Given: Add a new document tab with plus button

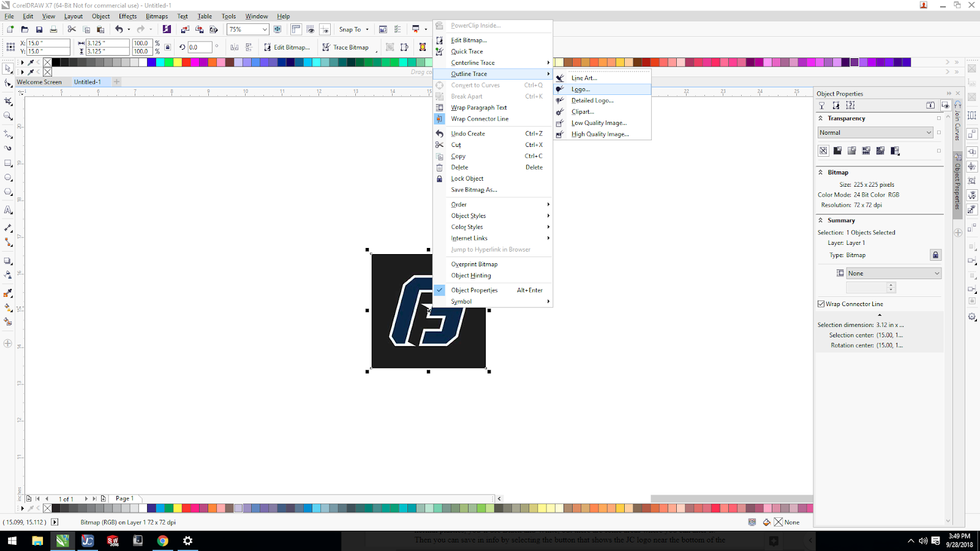Looking at the screenshot, I should 116,82.
